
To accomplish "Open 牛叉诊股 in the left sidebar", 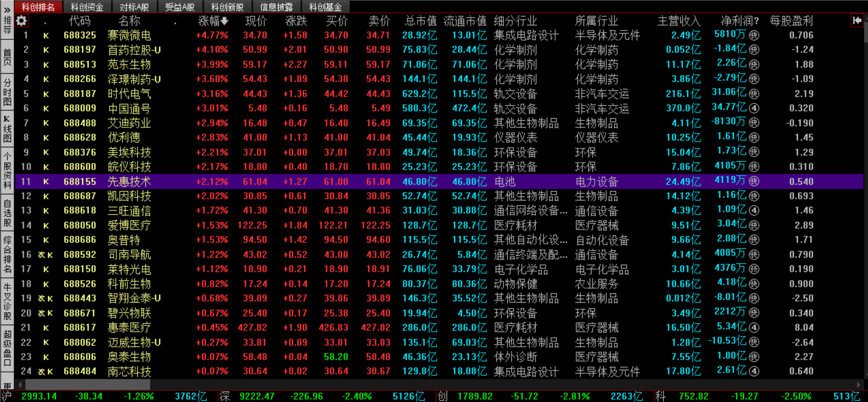I will tap(7, 302).
